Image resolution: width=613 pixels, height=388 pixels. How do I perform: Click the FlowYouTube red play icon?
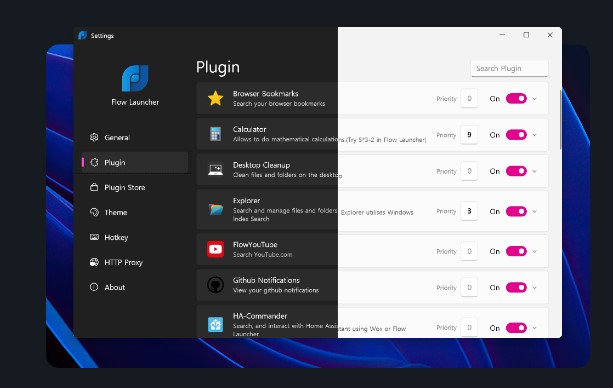pyautogui.click(x=215, y=249)
